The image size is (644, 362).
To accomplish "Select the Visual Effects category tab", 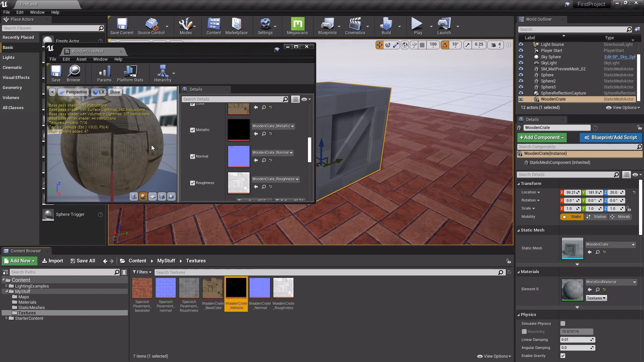I will (16, 77).
